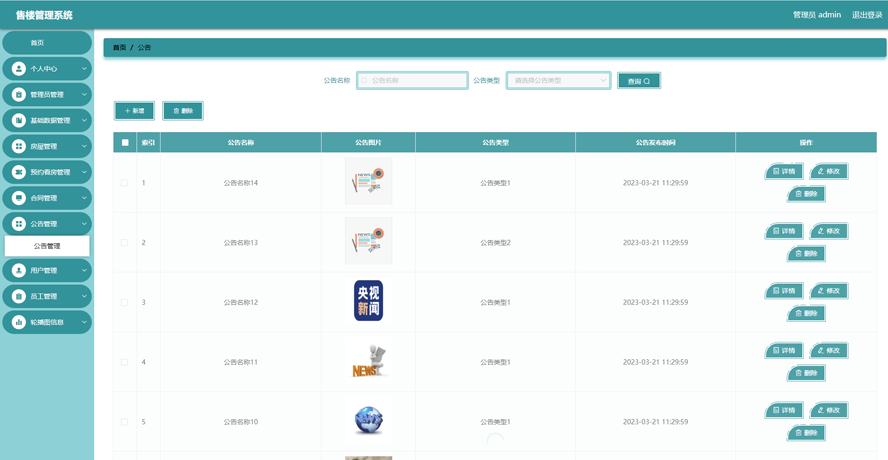
Task: Click the 合同管理 sidebar icon
Action: pyautogui.click(x=19, y=198)
